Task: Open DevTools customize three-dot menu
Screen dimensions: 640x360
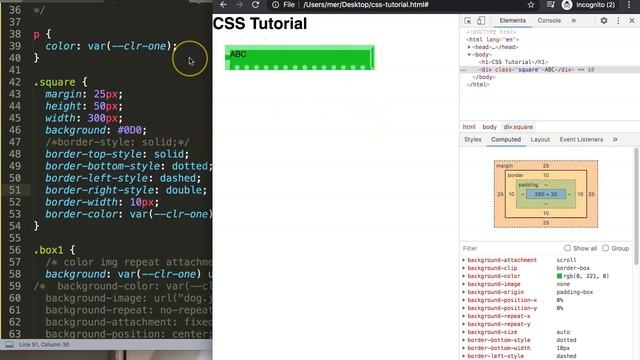Action: pos(618,20)
